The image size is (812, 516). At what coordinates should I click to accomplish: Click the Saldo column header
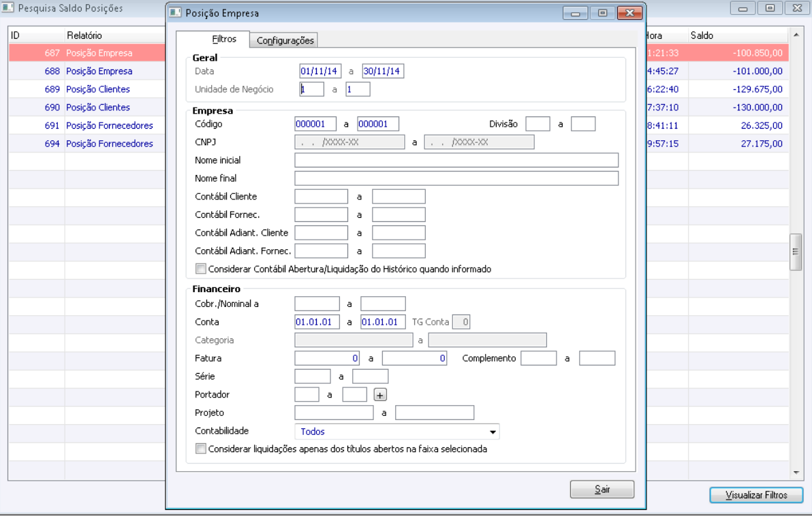click(x=738, y=35)
